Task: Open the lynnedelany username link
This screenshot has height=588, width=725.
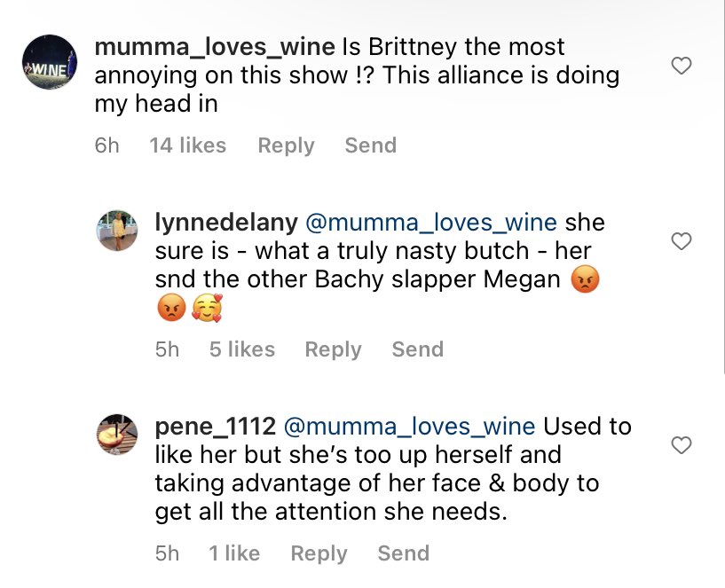Action: [x=226, y=223]
